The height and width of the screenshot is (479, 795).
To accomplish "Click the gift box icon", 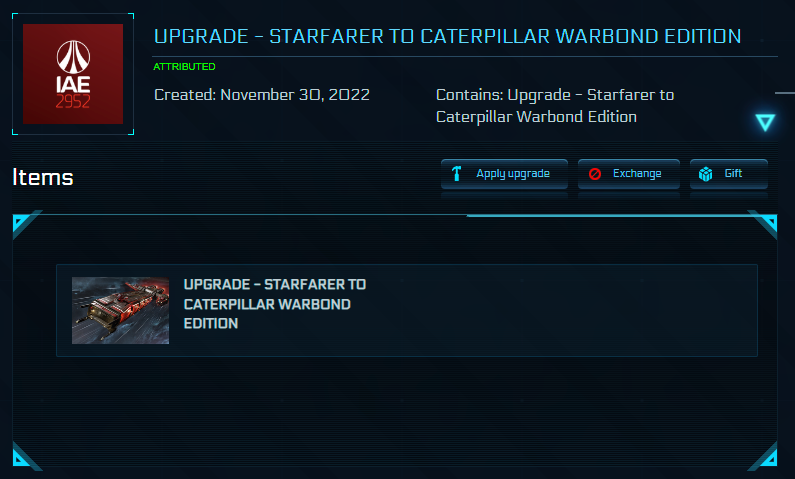I will coord(705,174).
